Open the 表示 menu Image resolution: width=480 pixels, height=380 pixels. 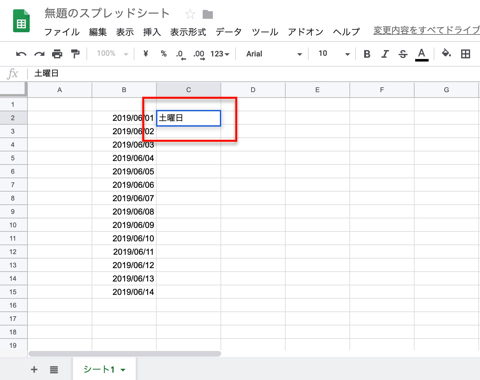coord(125,32)
